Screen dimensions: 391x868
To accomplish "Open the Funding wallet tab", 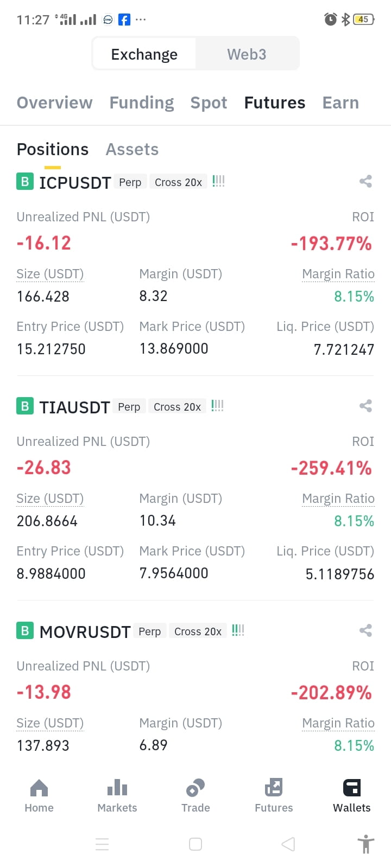I will click(x=142, y=103).
